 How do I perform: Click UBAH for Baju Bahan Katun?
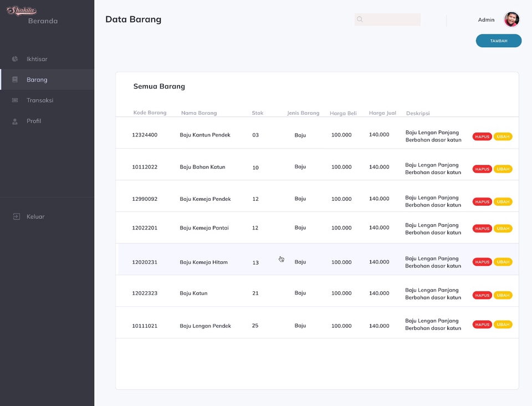click(x=503, y=169)
